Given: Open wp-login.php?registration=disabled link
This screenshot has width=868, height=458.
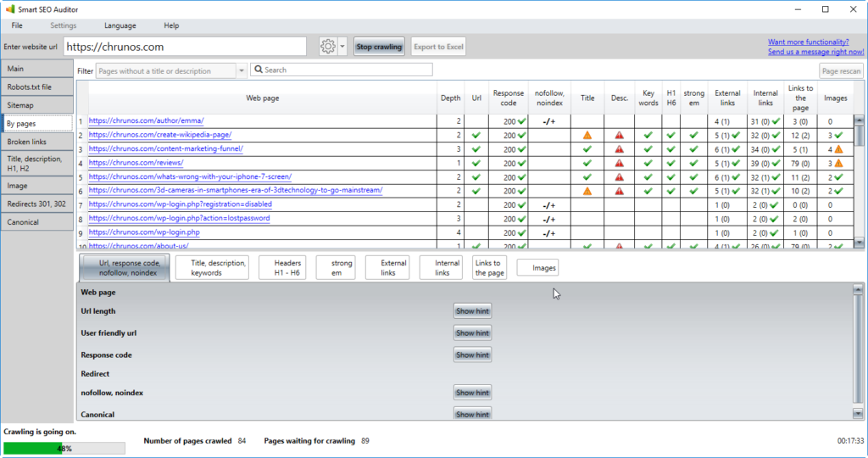Looking at the screenshot, I should [180, 204].
